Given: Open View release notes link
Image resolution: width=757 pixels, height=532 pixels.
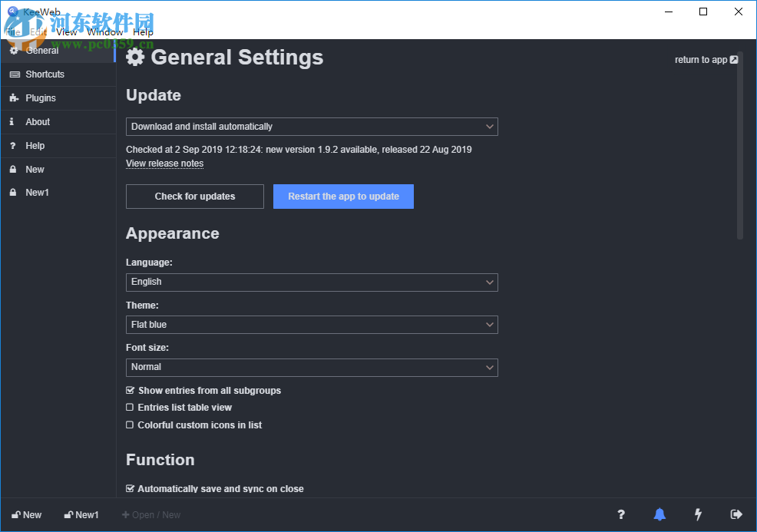Looking at the screenshot, I should tap(164, 163).
